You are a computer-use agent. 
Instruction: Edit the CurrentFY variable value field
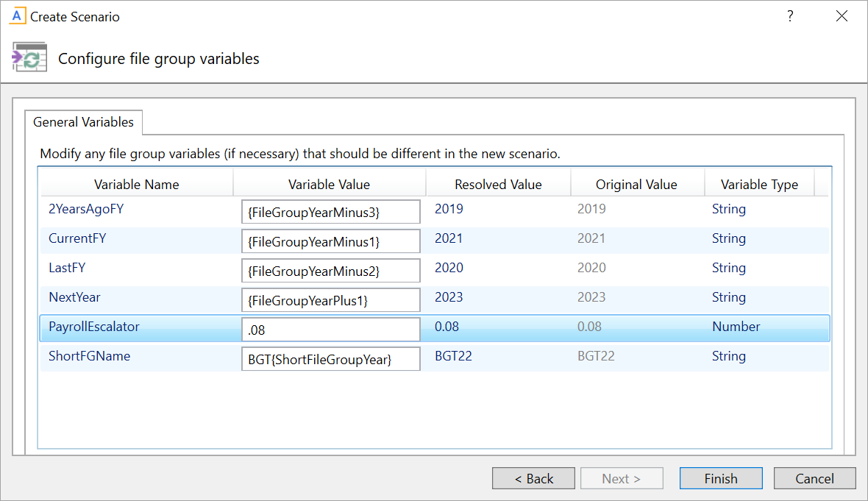(x=330, y=241)
